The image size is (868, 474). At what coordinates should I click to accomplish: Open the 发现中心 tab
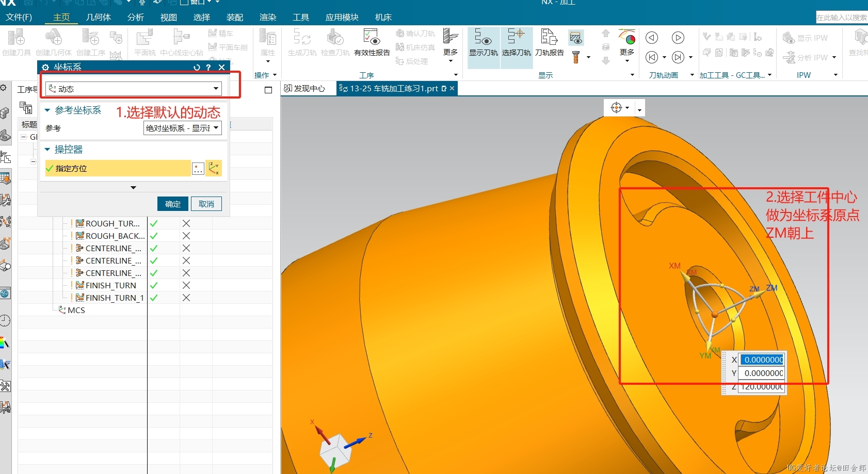coord(305,88)
